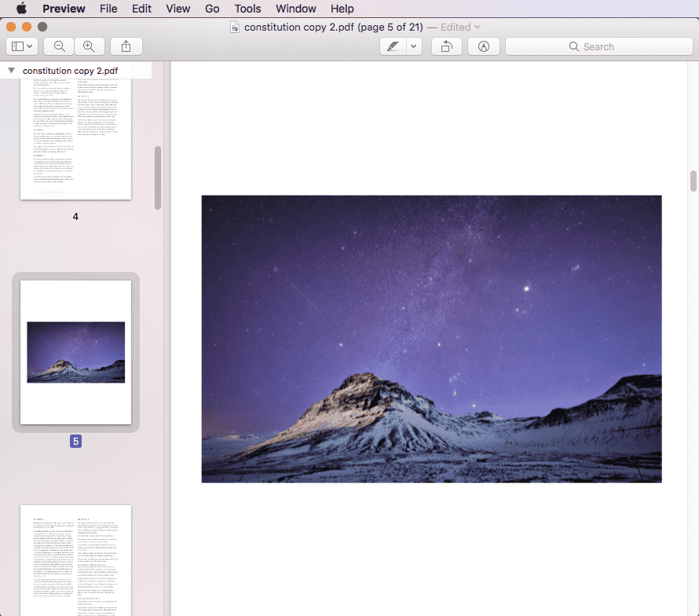Collapse the constitution copy 2.pdf disclosure triangle
Screen dimensions: 699x616
click(x=10, y=70)
